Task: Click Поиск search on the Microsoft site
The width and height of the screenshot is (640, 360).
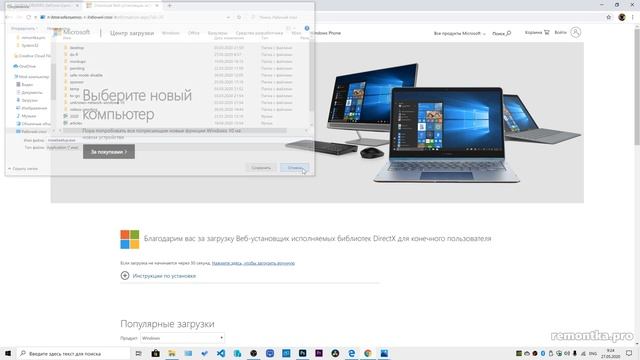Action: click(502, 33)
